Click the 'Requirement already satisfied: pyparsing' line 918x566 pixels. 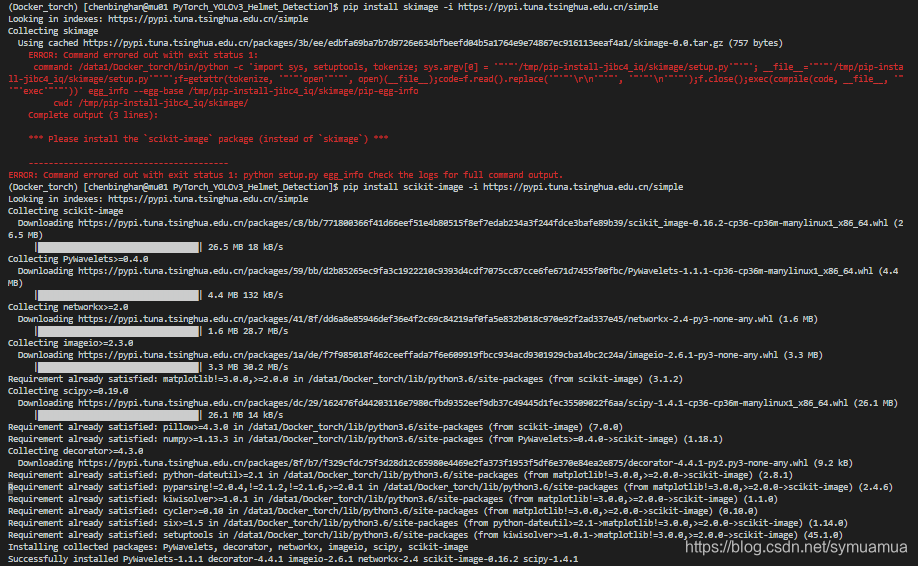[450, 487]
